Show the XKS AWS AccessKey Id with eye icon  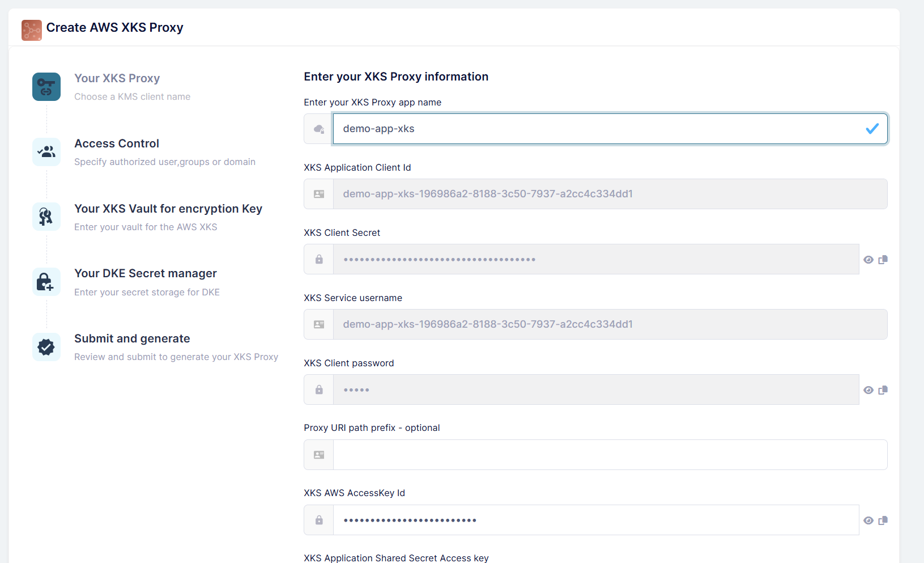868,520
